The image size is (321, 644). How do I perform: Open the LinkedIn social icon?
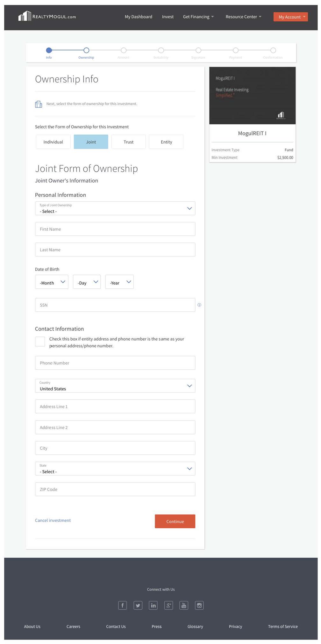coord(153,605)
